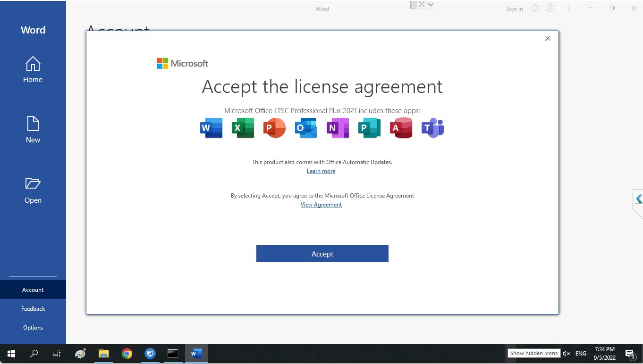643x364 pixels.
Task: Click the Access app icon in dialog
Action: coord(401,128)
